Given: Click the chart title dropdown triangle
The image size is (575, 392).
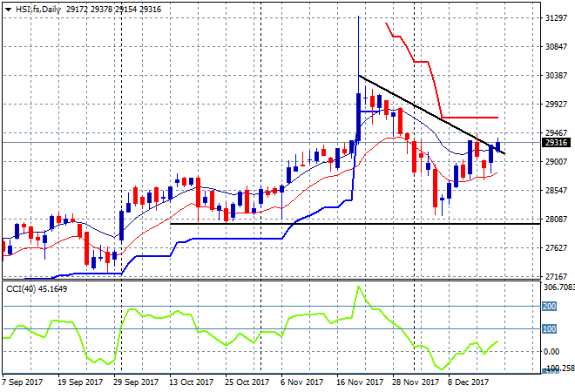Looking at the screenshot, I should (x=8, y=10).
